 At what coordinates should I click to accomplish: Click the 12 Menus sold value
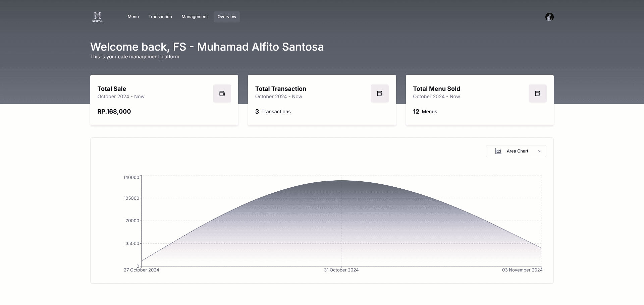click(425, 112)
